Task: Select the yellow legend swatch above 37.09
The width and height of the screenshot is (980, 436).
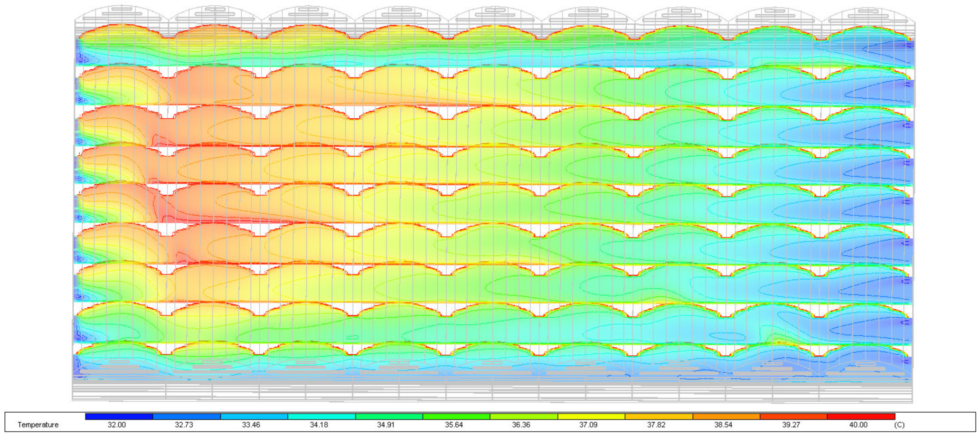Action: pos(591,417)
